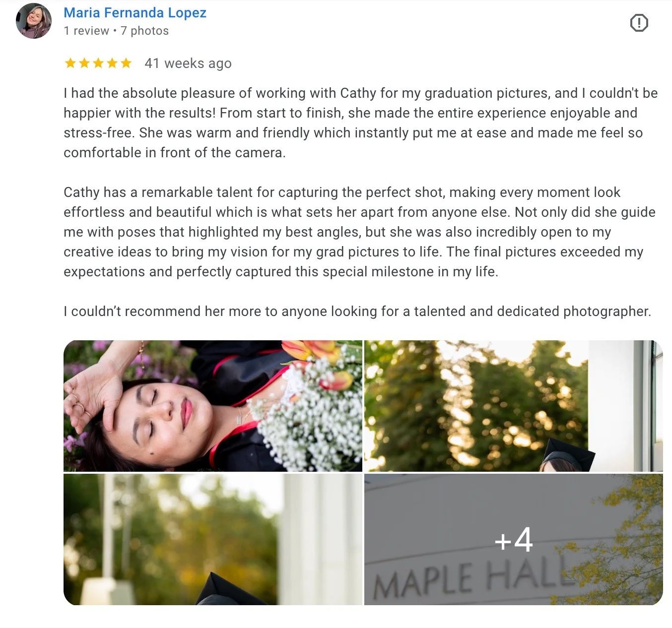Screen dimensions: 672x628
Task: Click the first yellow rating star
Action: click(x=70, y=63)
